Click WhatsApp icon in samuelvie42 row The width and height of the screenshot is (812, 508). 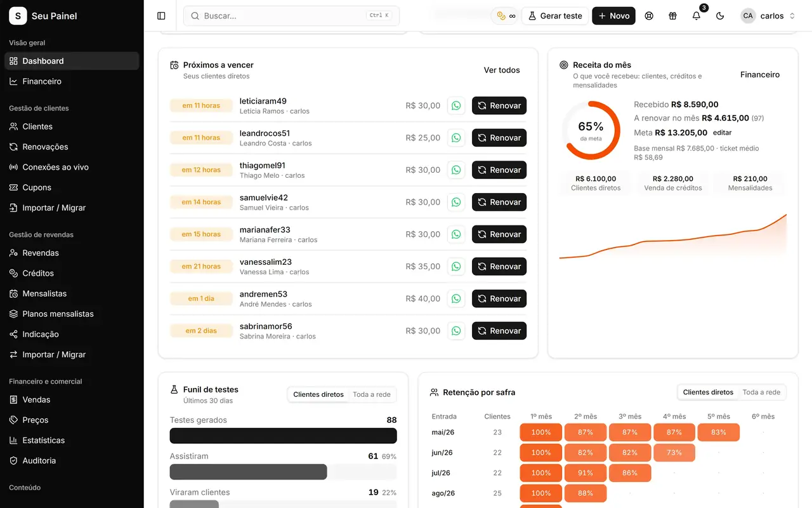pyautogui.click(x=456, y=202)
